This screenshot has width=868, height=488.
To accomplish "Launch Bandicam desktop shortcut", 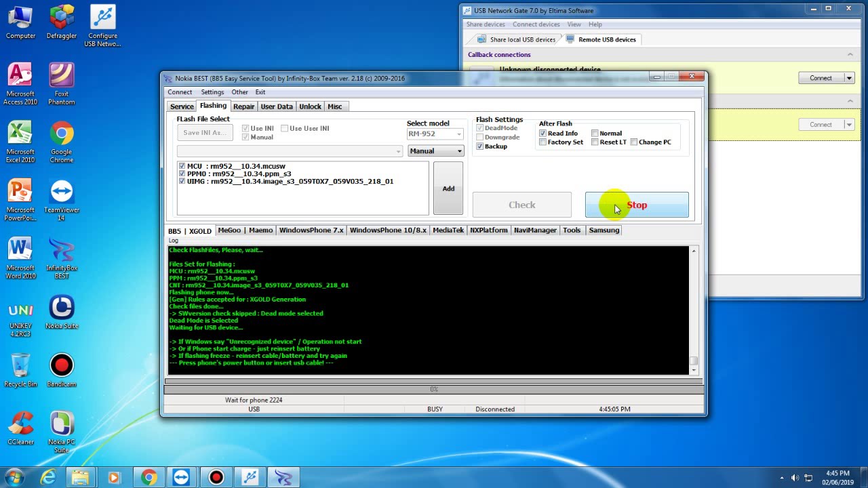I will 62,371.
